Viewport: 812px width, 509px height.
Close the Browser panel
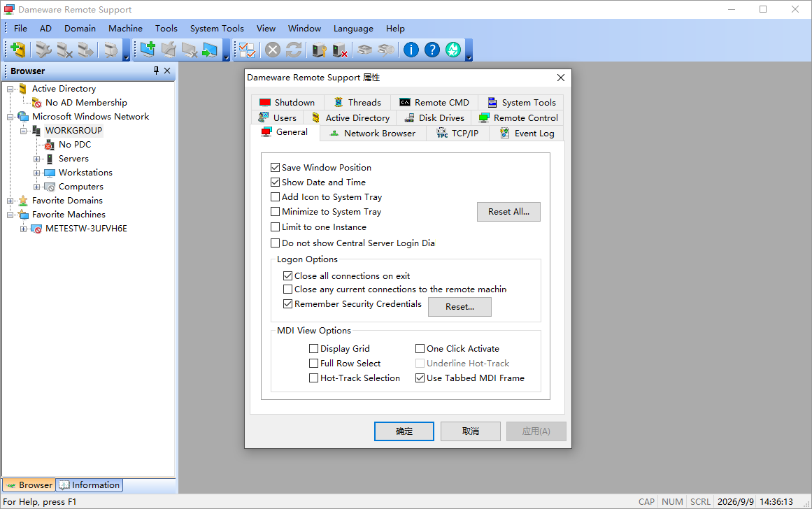167,71
